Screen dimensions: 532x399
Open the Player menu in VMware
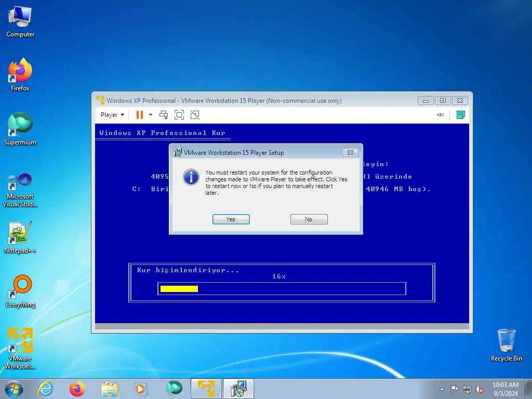tap(112, 115)
